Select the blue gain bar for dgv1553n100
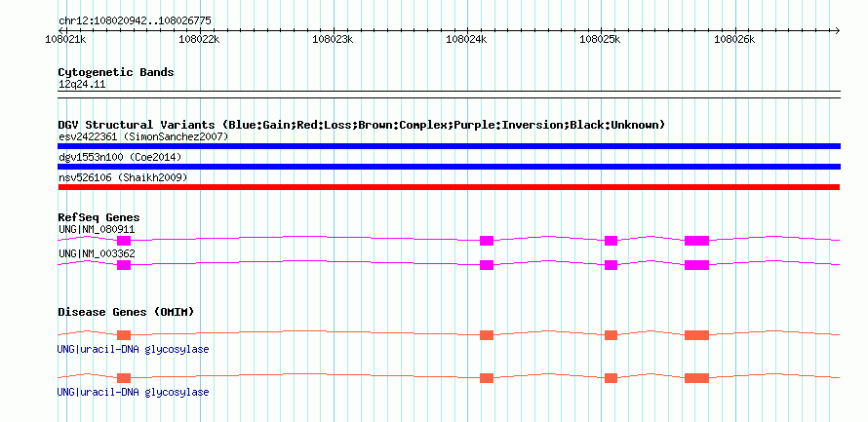This screenshot has height=422, width=868. [x=449, y=167]
